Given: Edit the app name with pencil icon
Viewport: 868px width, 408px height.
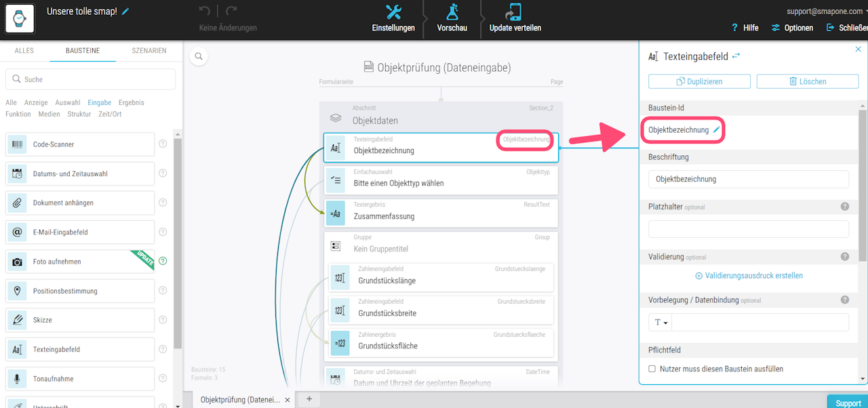Looking at the screenshot, I should [125, 12].
